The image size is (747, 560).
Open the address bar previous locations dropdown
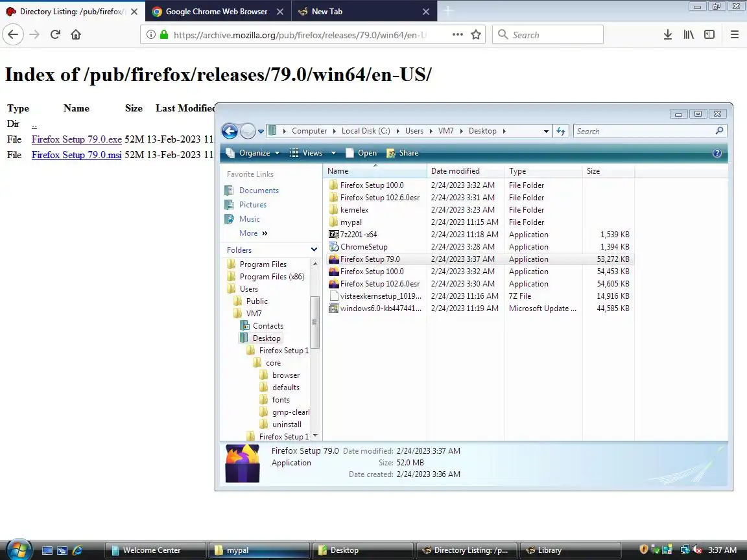tap(546, 131)
